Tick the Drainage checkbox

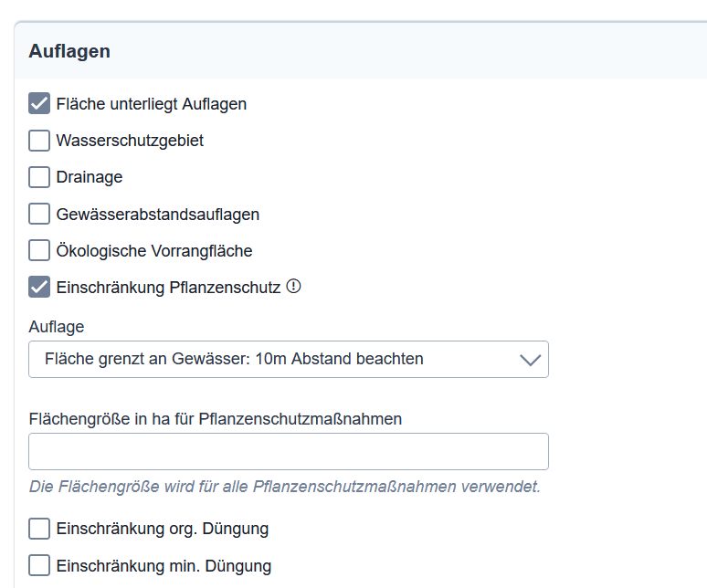39,177
